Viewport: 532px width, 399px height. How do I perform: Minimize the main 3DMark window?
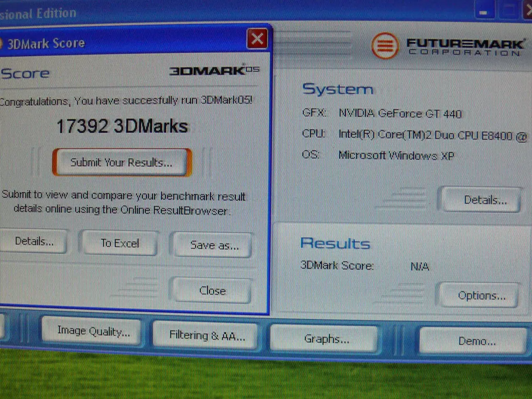pyautogui.click(x=484, y=12)
